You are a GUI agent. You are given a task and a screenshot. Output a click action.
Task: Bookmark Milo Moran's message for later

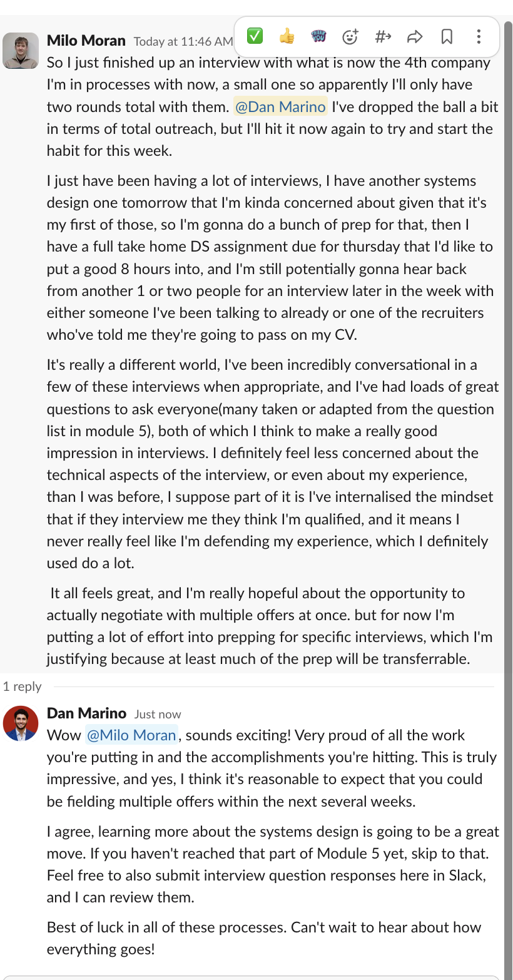[447, 37]
